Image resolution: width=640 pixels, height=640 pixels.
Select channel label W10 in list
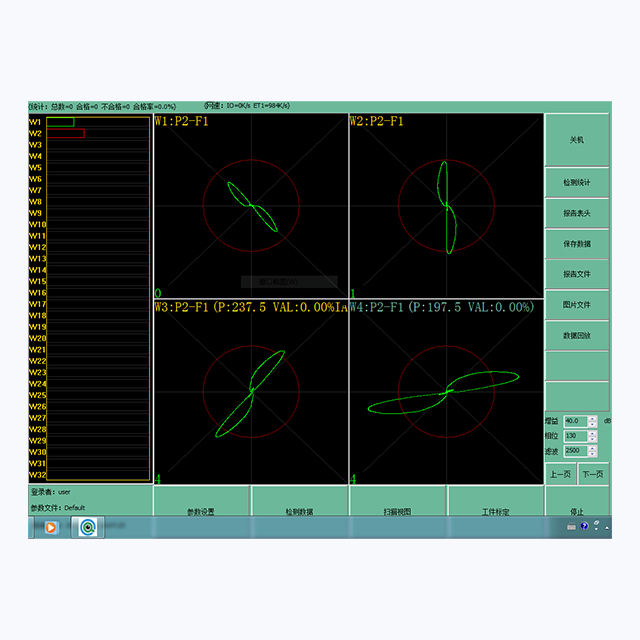pyautogui.click(x=38, y=224)
